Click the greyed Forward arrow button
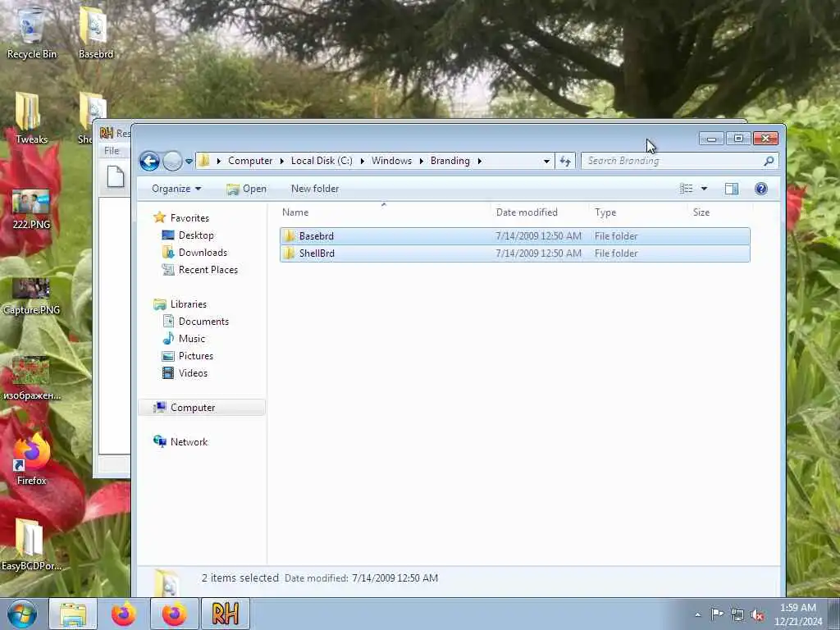This screenshot has width=840, height=630. coord(172,161)
